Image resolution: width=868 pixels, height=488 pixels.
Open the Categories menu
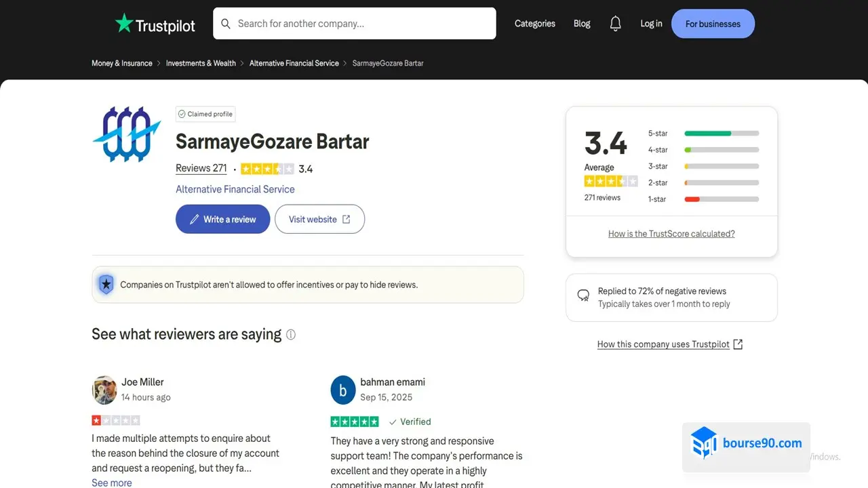534,24
